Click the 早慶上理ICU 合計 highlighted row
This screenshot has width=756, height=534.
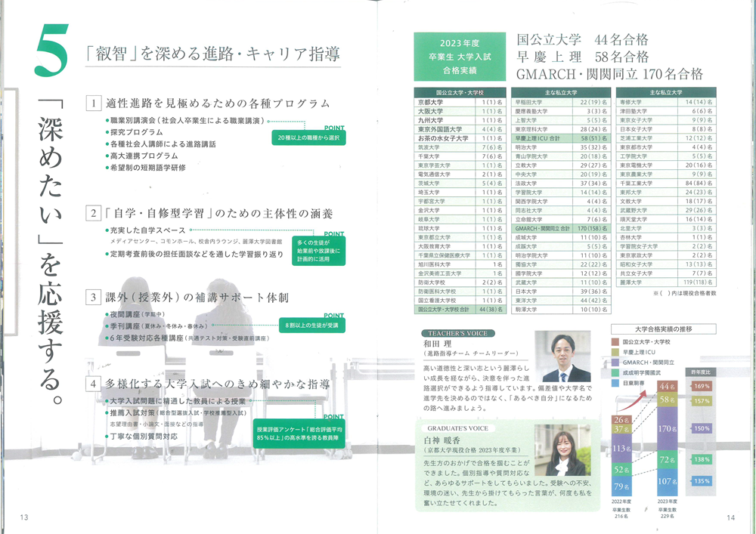pos(561,138)
